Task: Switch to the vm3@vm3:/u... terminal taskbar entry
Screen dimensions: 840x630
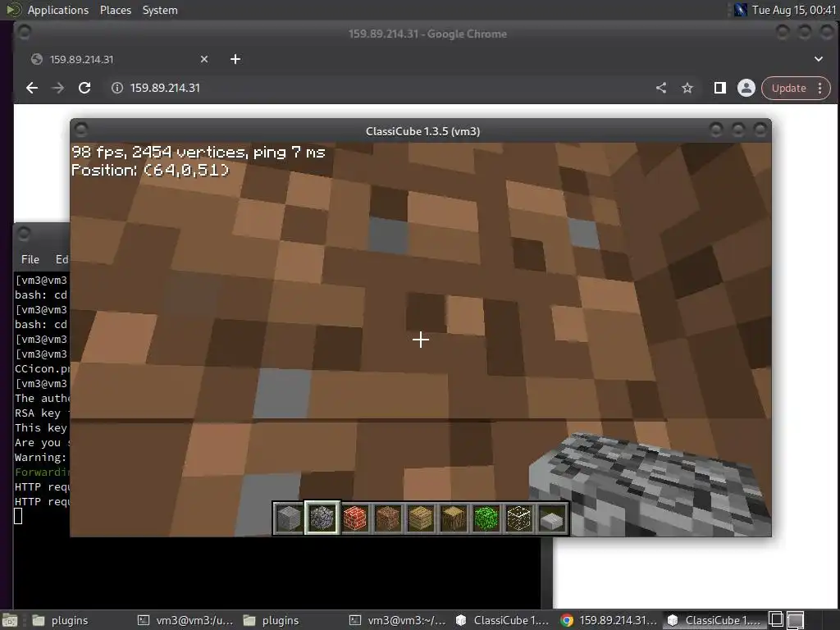Action: (x=185, y=620)
